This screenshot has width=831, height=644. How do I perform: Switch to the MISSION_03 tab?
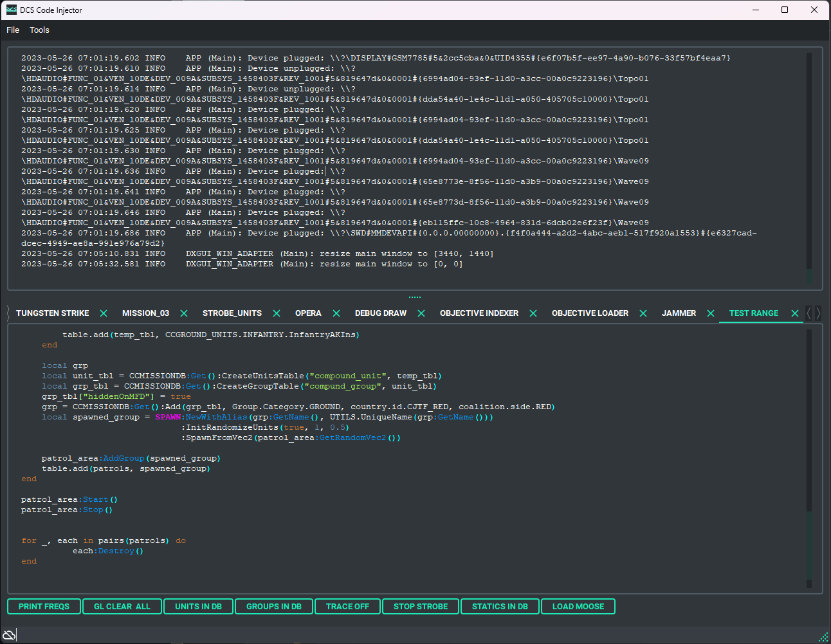tap(146, 313)
